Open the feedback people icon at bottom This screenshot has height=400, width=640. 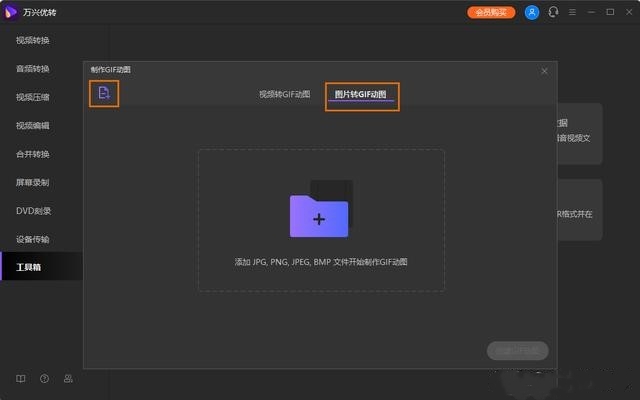[x=68, y=379]
